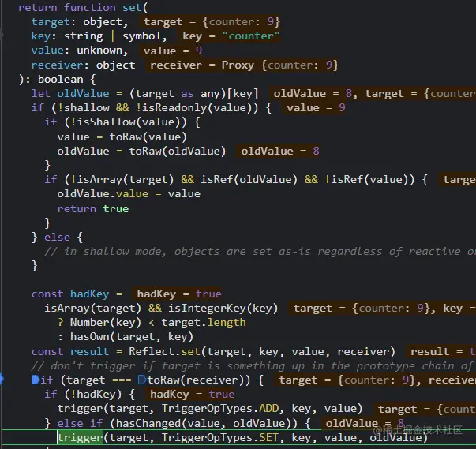This screenshot has height=449, width=476.
Task: Click "if (!hadKey) {" line
Action: click(89, 394)
